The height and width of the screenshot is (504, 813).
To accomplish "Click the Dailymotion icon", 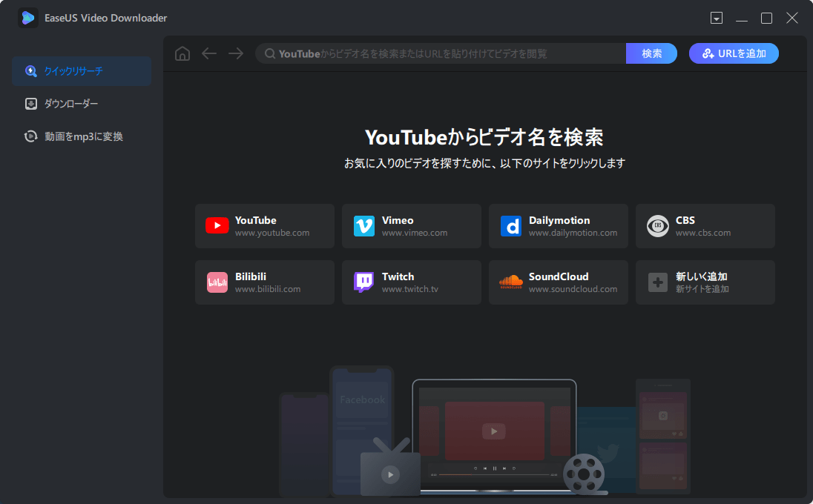I will [510, 225].
